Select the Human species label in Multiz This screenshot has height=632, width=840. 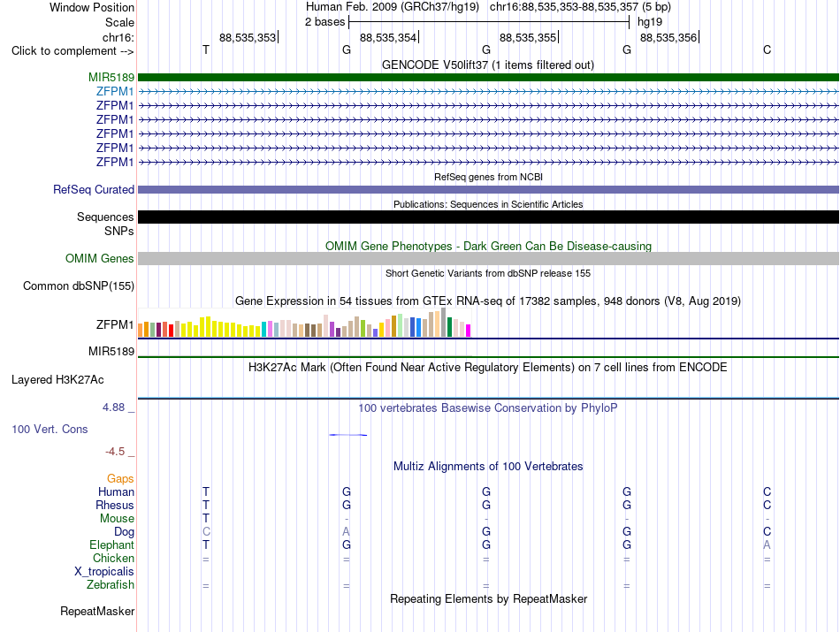pyautogui.click(x=116, y=491)
